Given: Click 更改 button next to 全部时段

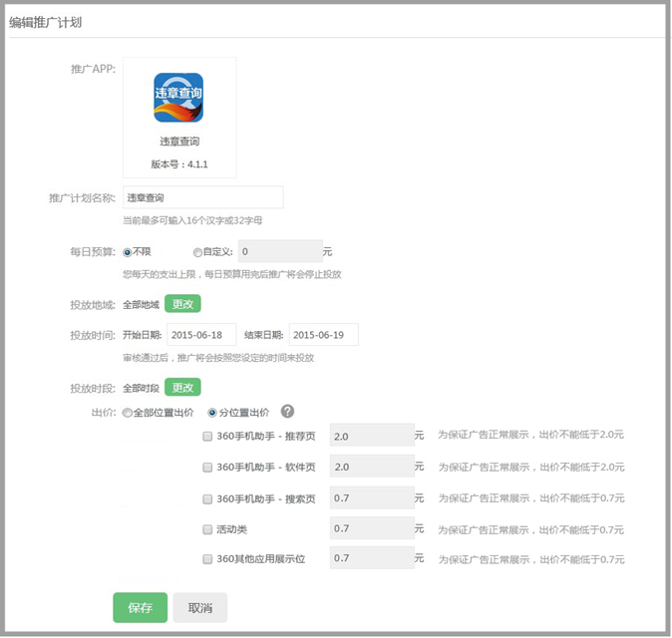Looking at the screenshot, I should pyautogui.click(x=182, y=388).
